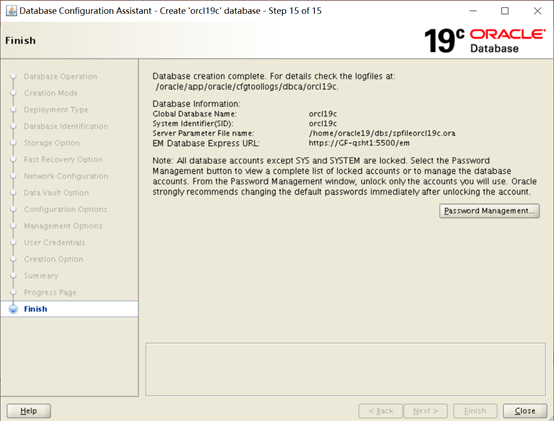Select the Management Options step
The height and width of the screenshot is (421, 554).
[63, 226]
